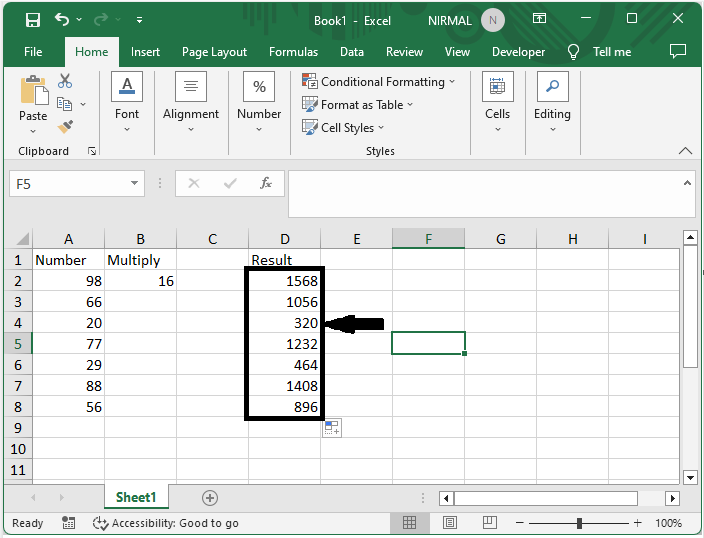Select row 4 header
Screen dimensions: 704x538
pos(18,322)
